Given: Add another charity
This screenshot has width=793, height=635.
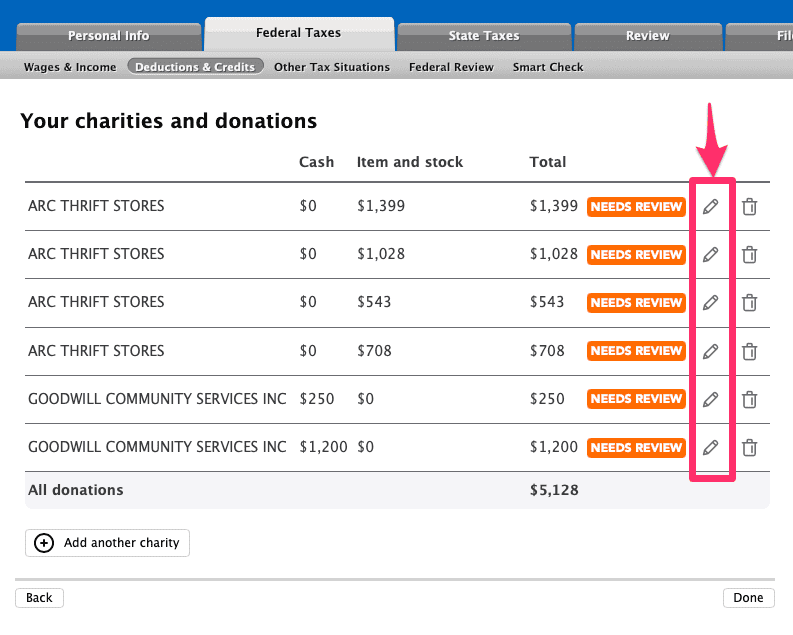Looking at the screenshot, I should [107, 543].
